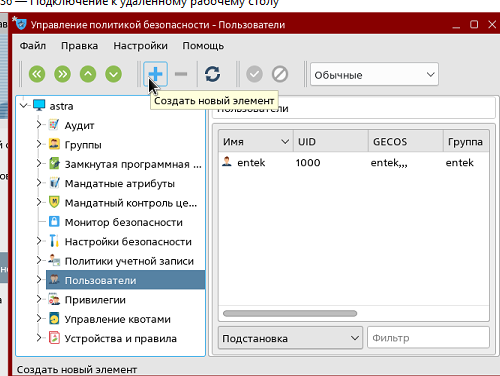Open the Настройки menu
The image size is (500, 376).
140,46
